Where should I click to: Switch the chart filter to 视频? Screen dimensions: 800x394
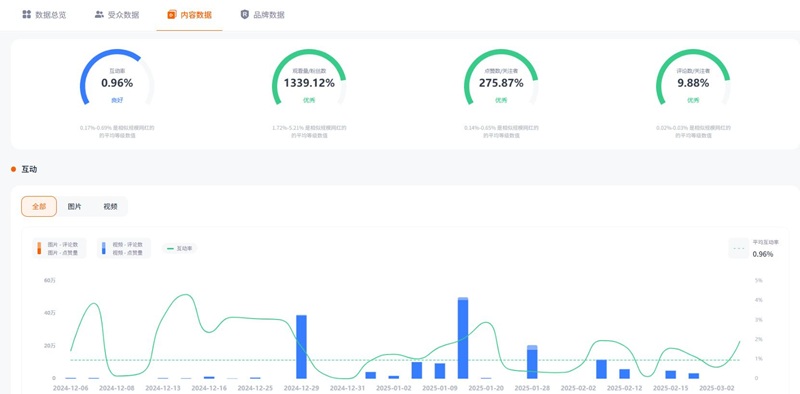pyautogui.click(x=110, y=206)
